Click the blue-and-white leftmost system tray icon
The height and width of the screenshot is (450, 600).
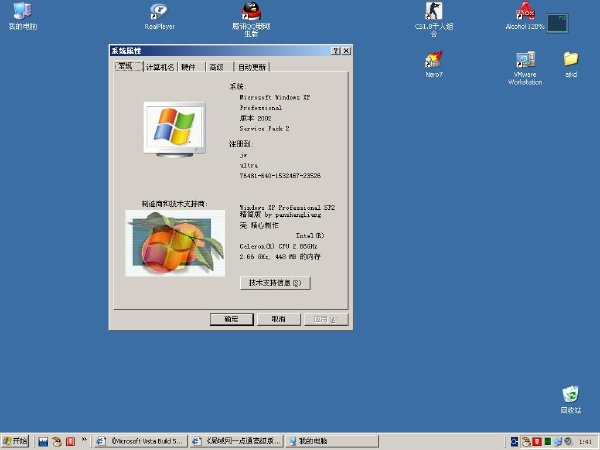click(515, 442)
